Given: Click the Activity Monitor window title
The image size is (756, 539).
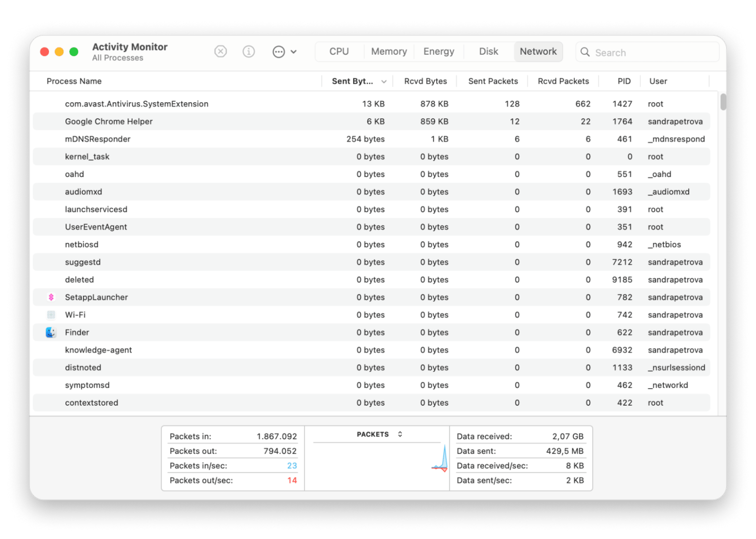Looking at the screenshot, I should tap(130, 47).
